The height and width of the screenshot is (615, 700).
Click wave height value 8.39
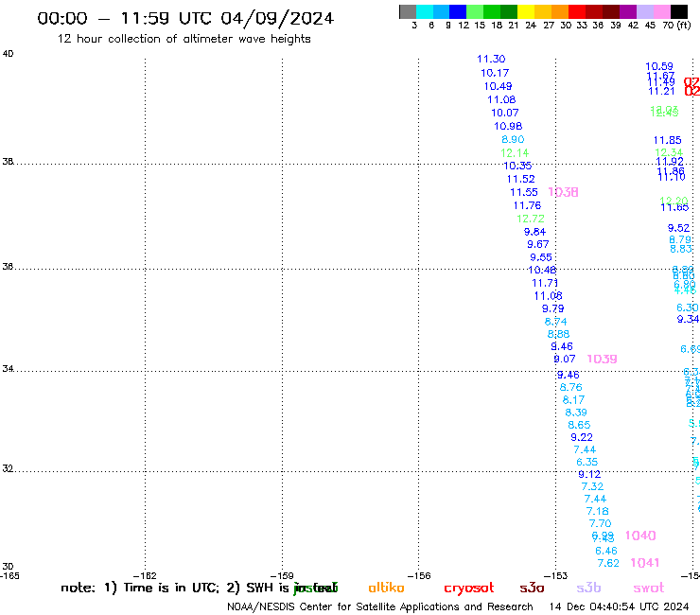576,413
